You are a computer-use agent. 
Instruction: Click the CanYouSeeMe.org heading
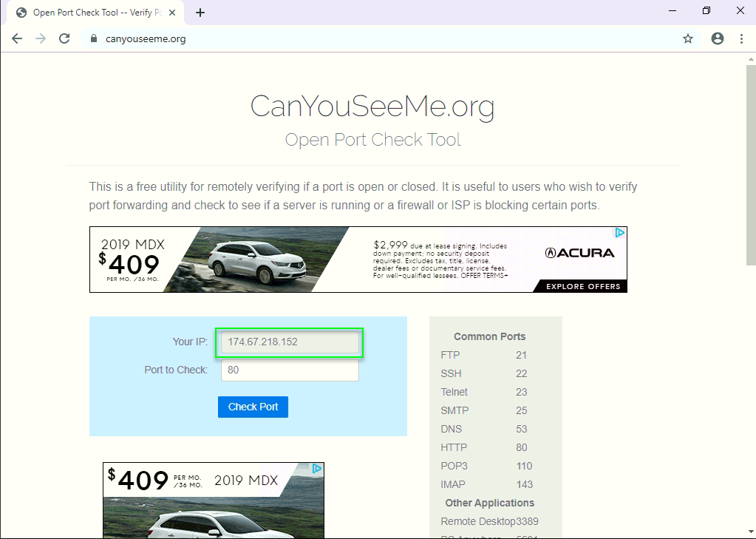(372, 106)
